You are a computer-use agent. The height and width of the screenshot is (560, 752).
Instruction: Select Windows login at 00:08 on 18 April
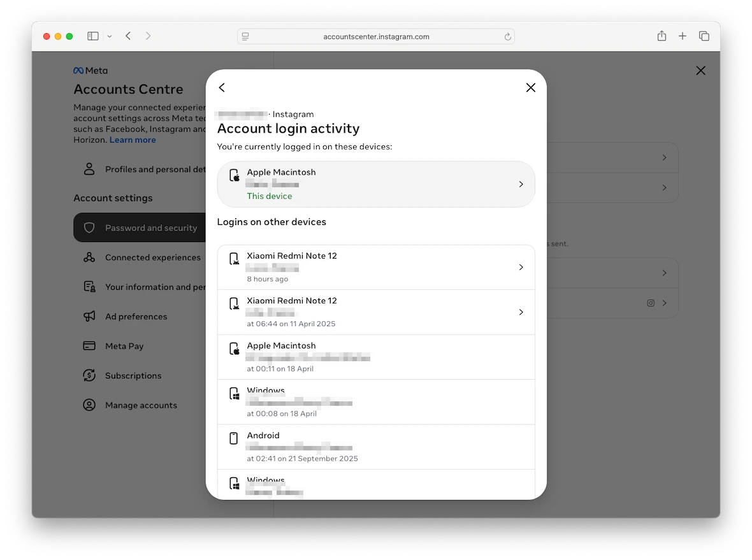[x=376, y=402]
